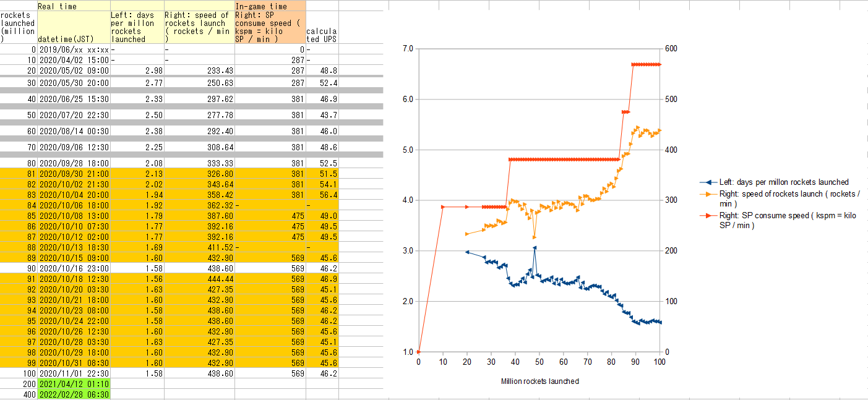Image resolution: width=868 pixels, height=400 pixels.
Task: Click the blue marker in the chart legend
Action: click(708, 182)
